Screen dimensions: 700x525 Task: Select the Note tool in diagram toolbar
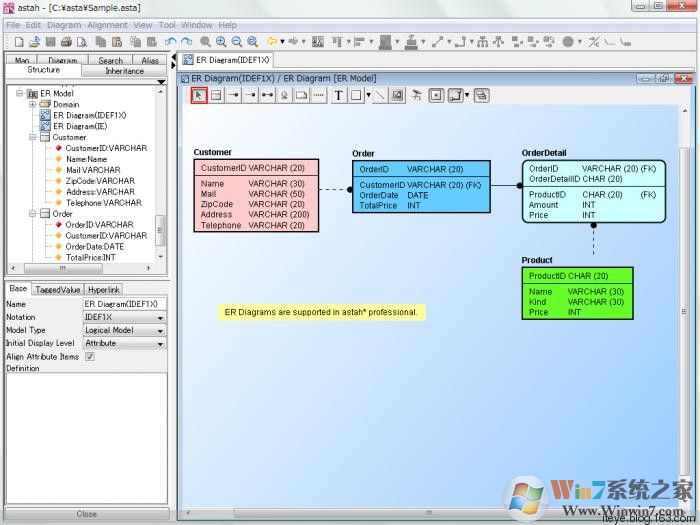tap(302, 95)
